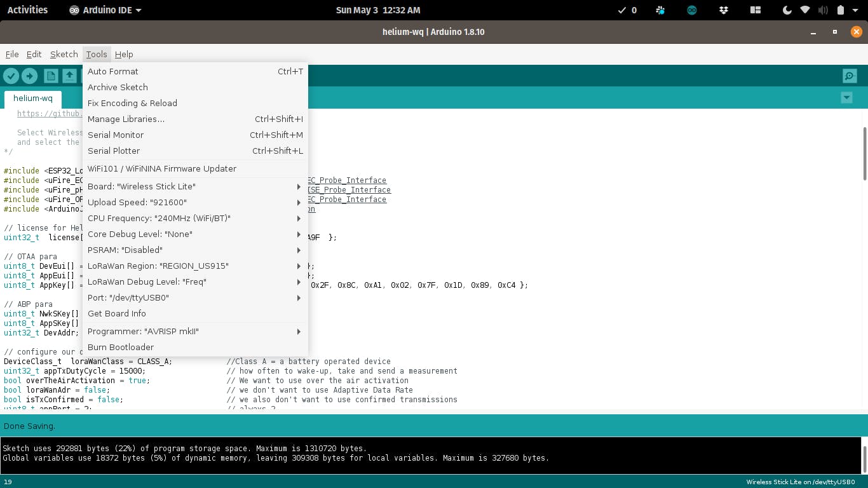Open the Activities overview

[x=27, y=10]
